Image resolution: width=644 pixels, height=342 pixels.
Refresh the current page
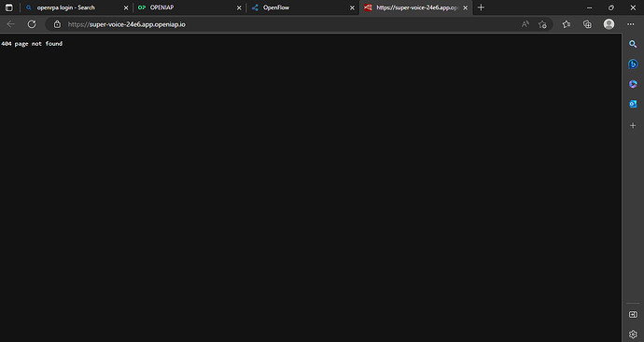coord(32,24)
